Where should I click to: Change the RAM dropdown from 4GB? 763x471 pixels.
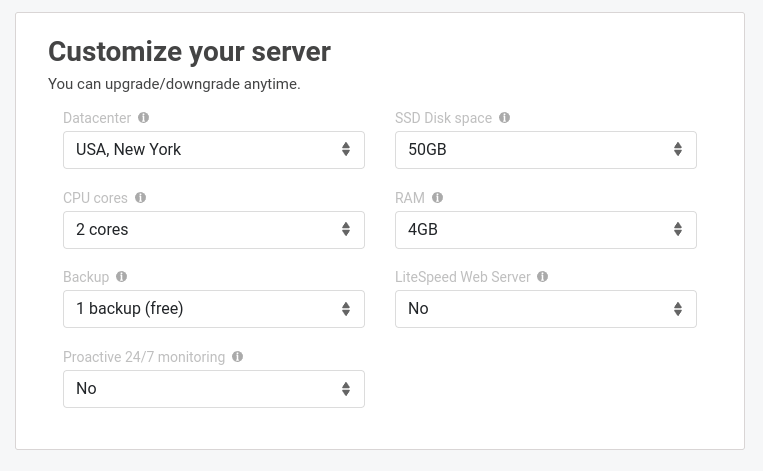point(545,230)
